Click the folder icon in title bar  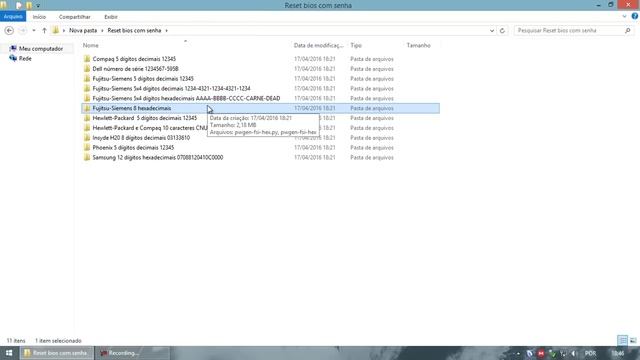pos(3,5)
